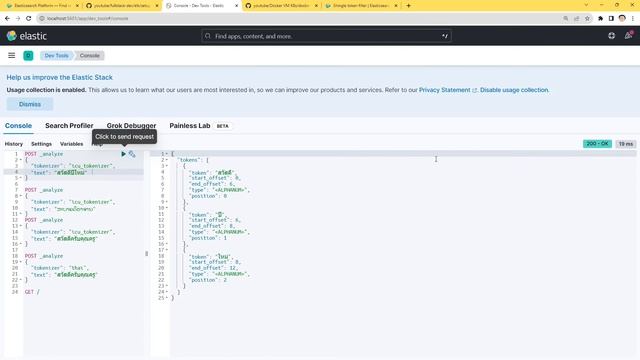Open the wrench request options icon
This screenshot has height=360, width=640.
tap(132, 154)
